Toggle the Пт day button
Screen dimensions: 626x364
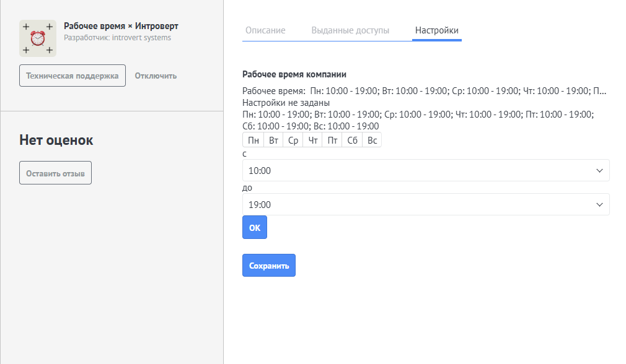(332, 141)
